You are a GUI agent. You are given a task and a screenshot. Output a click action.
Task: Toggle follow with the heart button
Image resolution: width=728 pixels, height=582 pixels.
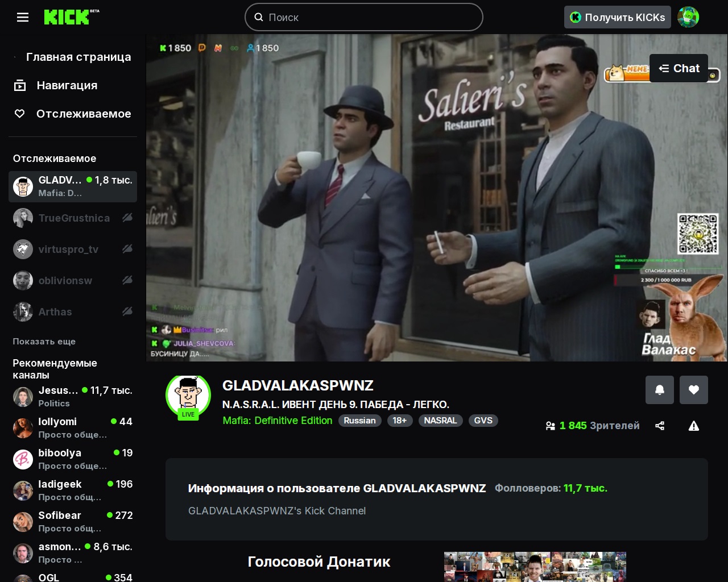coord(694,390)
